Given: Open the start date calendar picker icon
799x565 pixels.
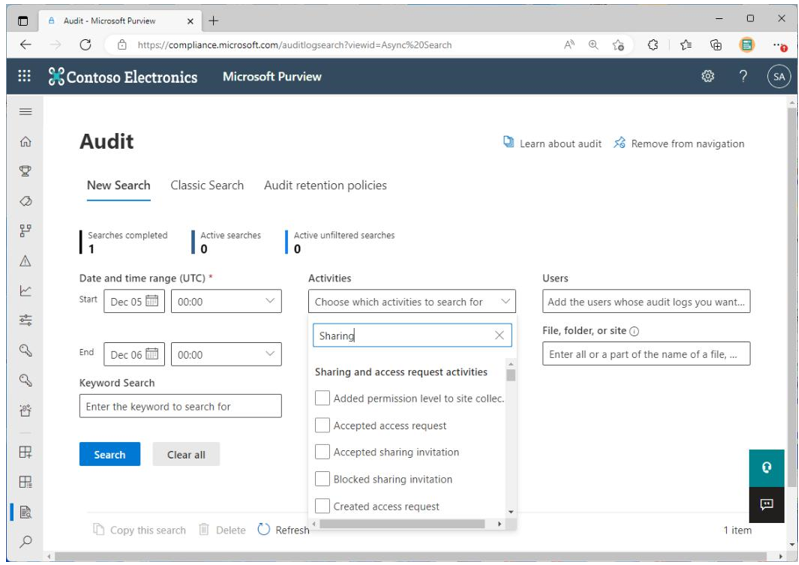Looking at the screenshot, I should point(152,301).
